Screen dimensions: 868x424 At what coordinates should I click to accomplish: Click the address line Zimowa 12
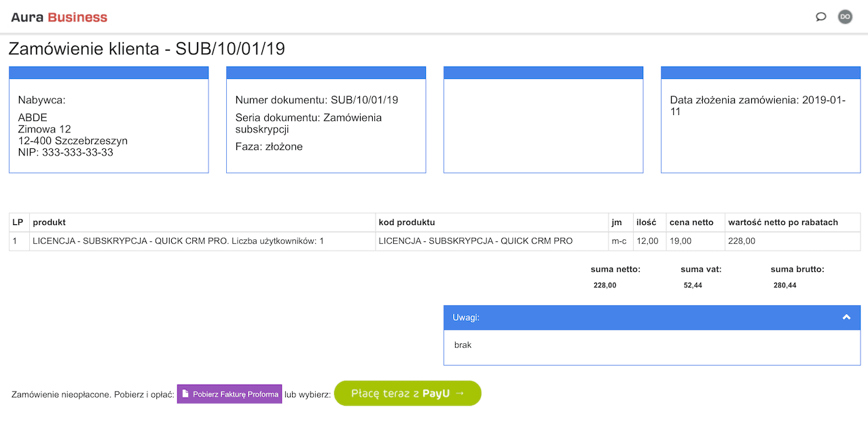point(45,129)
